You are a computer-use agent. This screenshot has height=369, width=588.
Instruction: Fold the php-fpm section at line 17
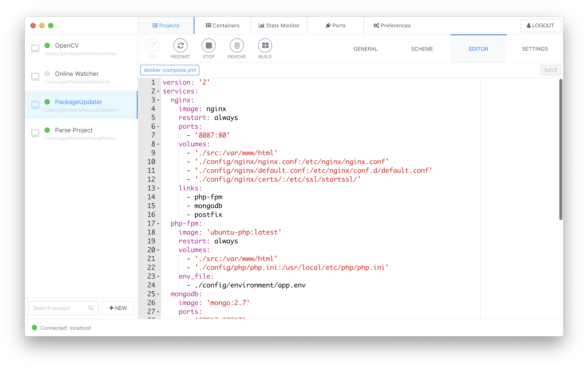[x=158, y=224]
